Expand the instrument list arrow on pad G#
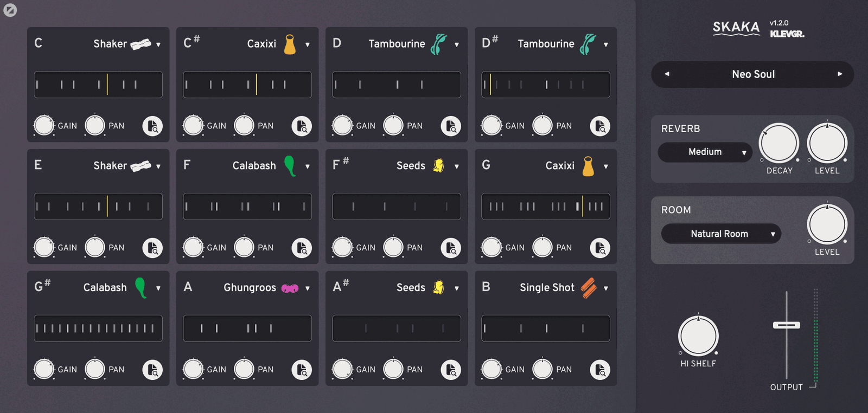This screenshot has height=413, width=868. tap(158, 288)
